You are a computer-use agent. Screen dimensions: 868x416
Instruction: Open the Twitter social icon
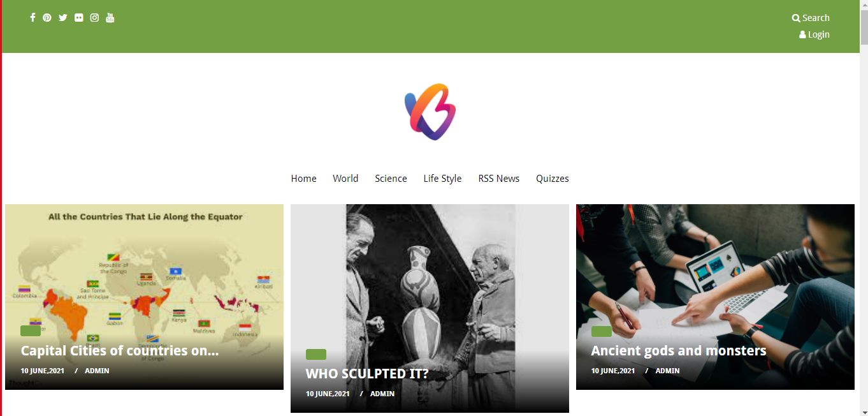coord(62,17)
